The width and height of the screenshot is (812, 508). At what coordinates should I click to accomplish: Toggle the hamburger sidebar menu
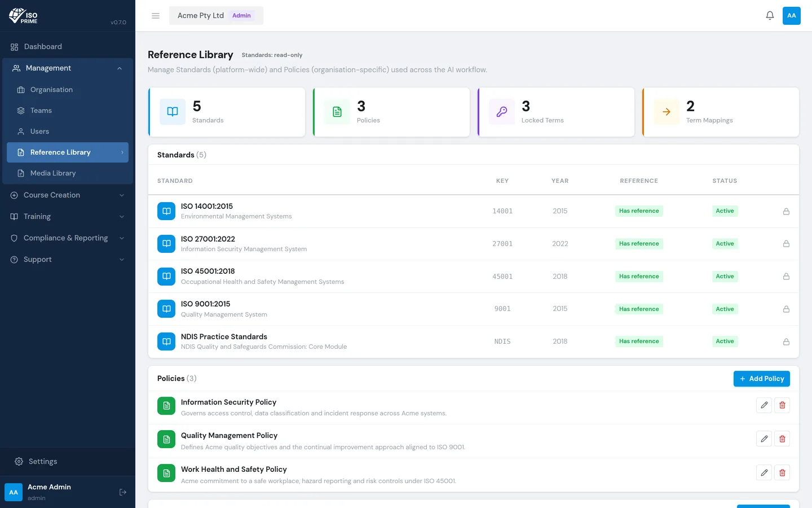156,16
